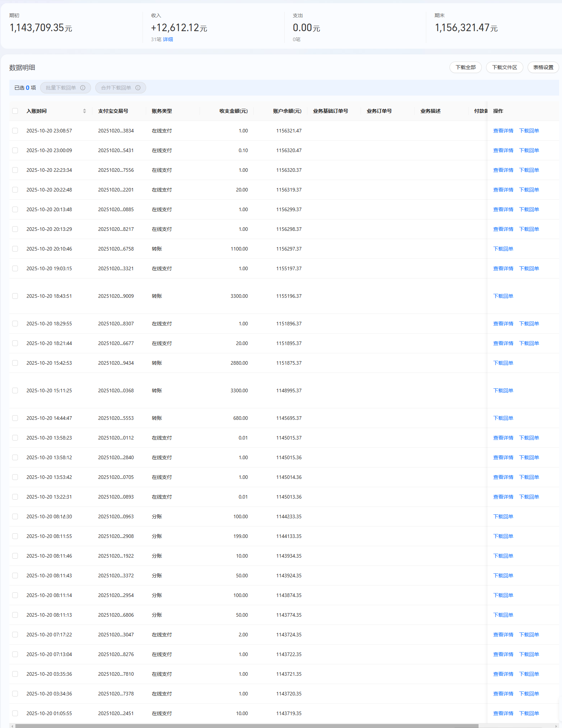
Task: Click info icon beside 批量下载回单
Action: click(83, 88)
